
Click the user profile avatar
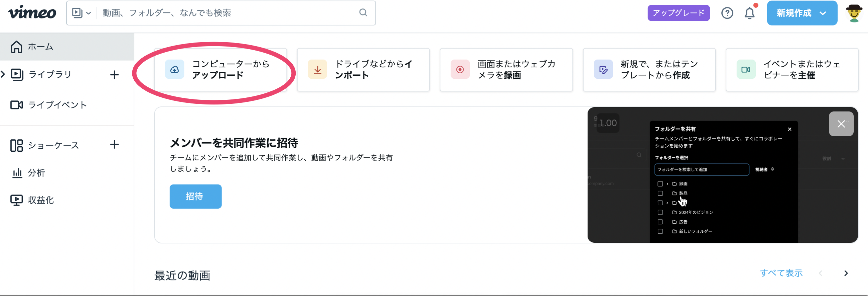pos(854,13)
